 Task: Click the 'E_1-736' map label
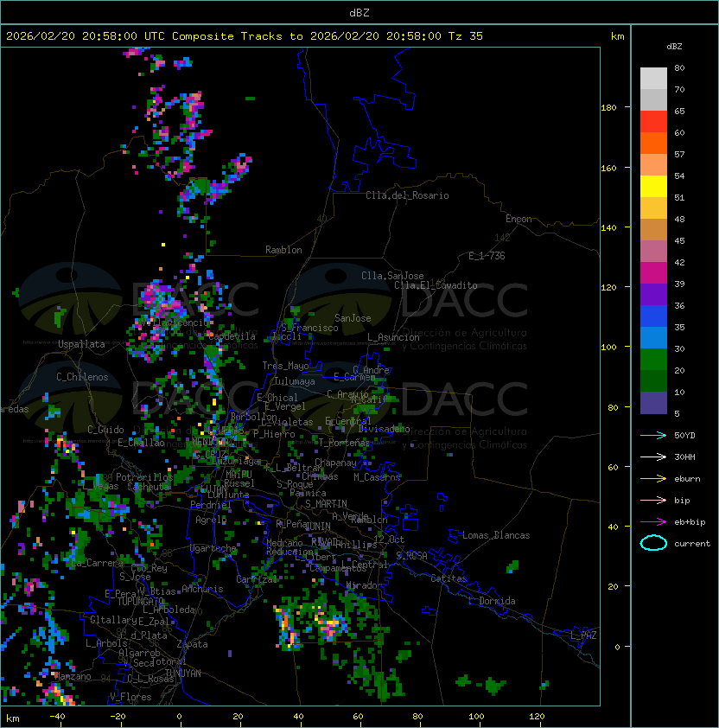point(487,256)
